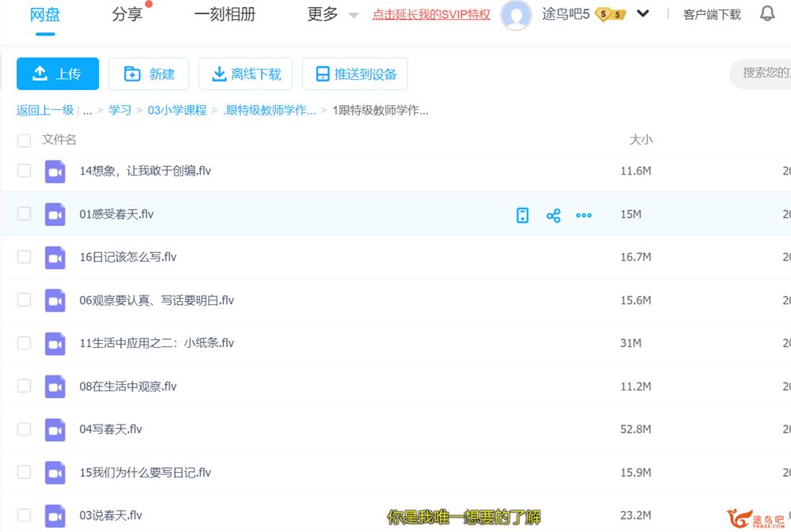Screen dimensions: 791x532
Task: Open file 06观察要认真、写话要明白.flv
Action: coord(157,300)
